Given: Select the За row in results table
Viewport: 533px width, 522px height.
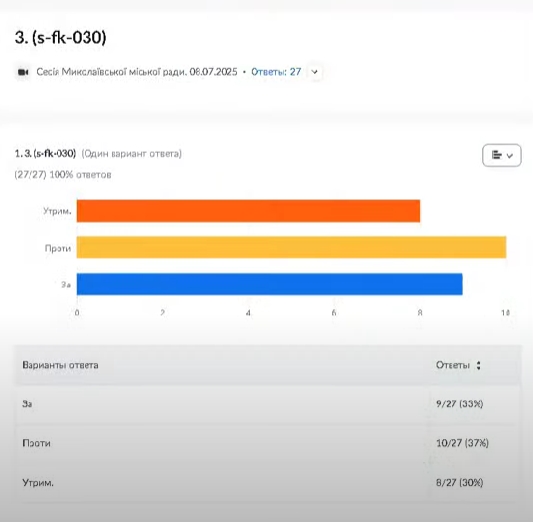Looking at the screenshot, I should [x=268, y=404].
